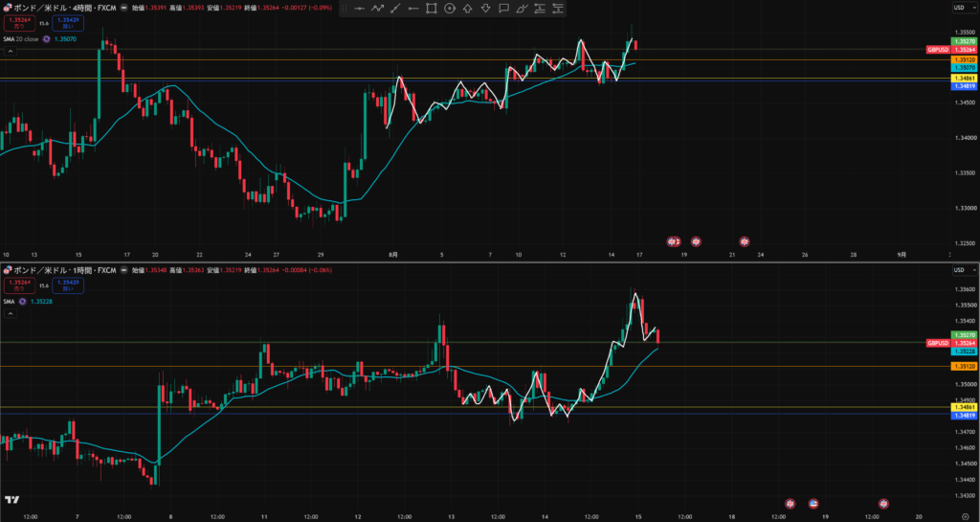This screenshot has width=980, height=522.
Task: Select the horizontal line drawing tool
Action: pos(360,8)
